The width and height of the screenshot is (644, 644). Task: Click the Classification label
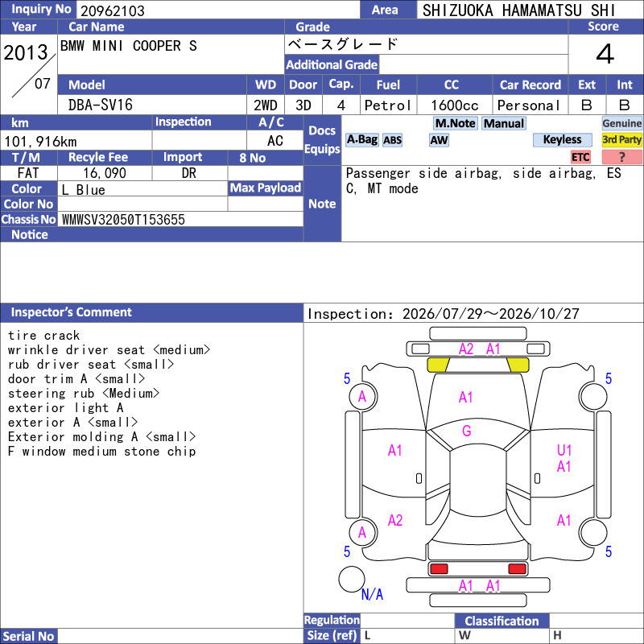(502, 621)
